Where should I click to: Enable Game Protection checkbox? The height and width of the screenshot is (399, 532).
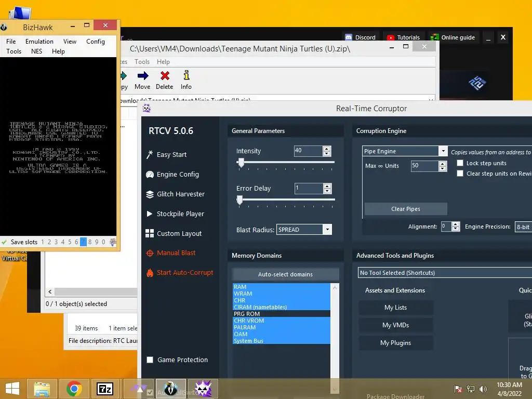click(x=150, y=360)
